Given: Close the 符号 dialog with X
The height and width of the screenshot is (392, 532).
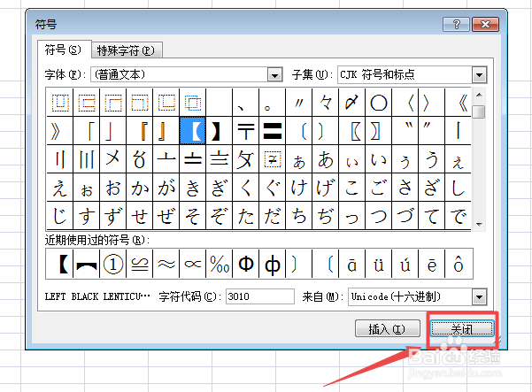Looking at the screenshot, I should tap(485, 25).
